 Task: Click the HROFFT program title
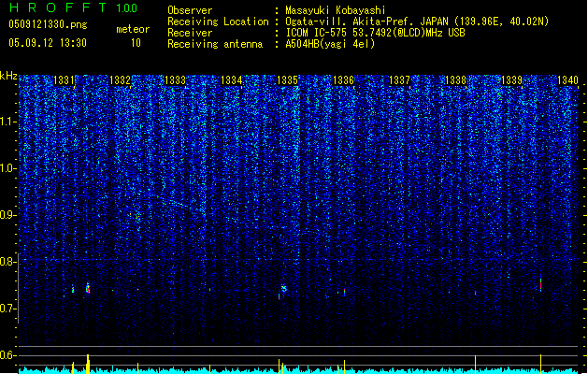tap(58, 7)
